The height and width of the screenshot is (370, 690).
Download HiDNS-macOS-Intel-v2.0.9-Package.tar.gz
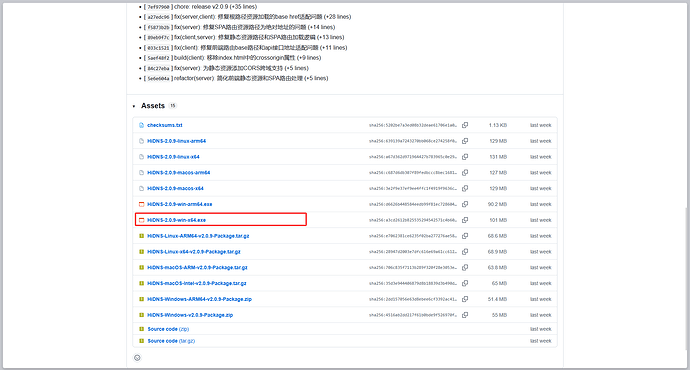click(x=197, y=283)
